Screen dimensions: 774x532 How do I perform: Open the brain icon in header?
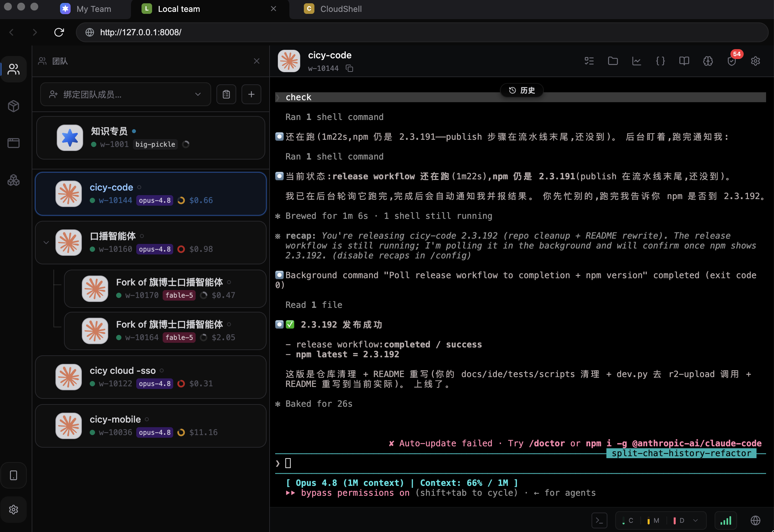pyautogui.click(x=708, y=61)
